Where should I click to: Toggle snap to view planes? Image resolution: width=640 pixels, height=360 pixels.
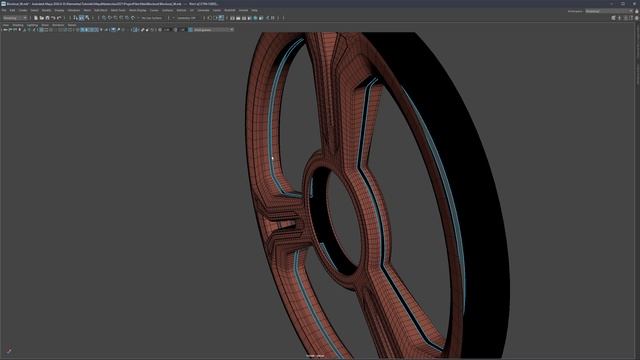coord(127,18)
